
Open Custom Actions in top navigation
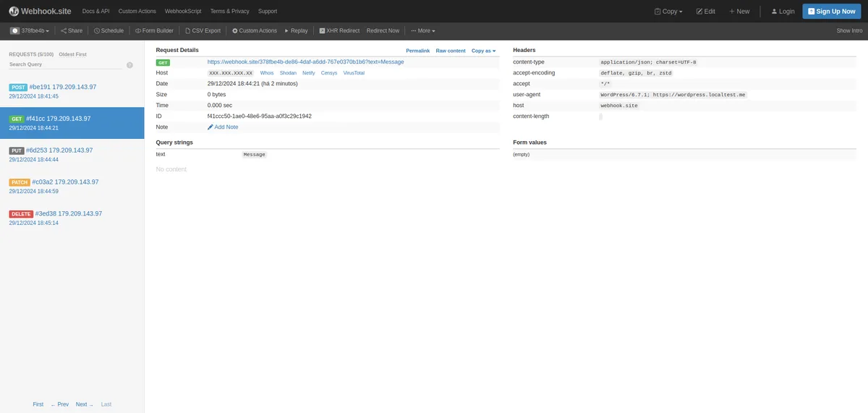tap(137, 12)
